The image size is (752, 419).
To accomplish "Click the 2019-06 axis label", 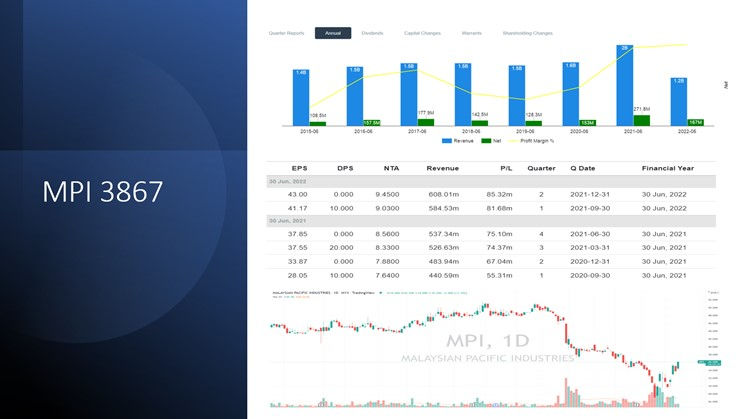I will pos(525,131).
